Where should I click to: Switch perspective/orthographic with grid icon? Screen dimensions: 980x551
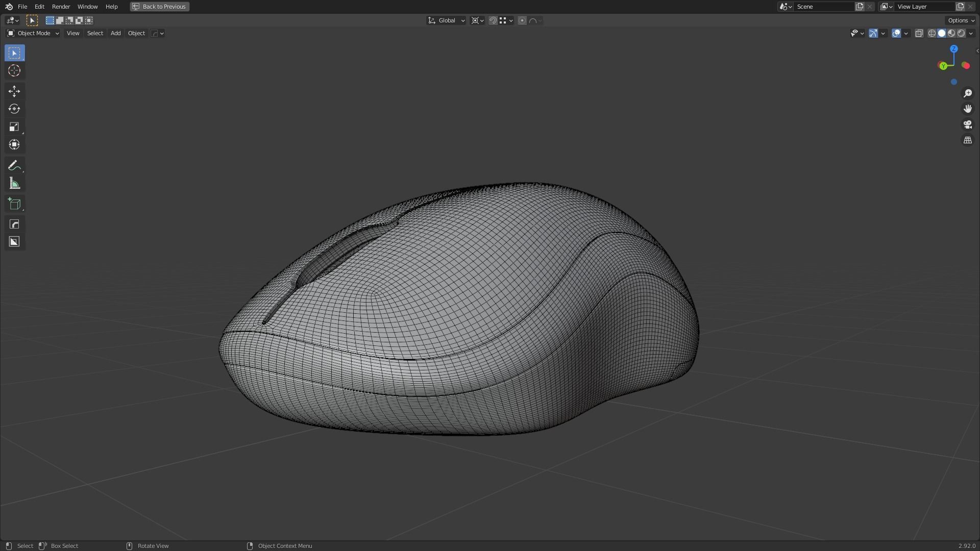[x=967, y=140]
